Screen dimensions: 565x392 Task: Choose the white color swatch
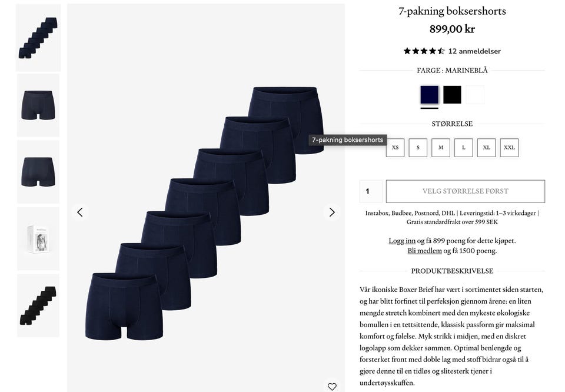(x=475, y=95)
